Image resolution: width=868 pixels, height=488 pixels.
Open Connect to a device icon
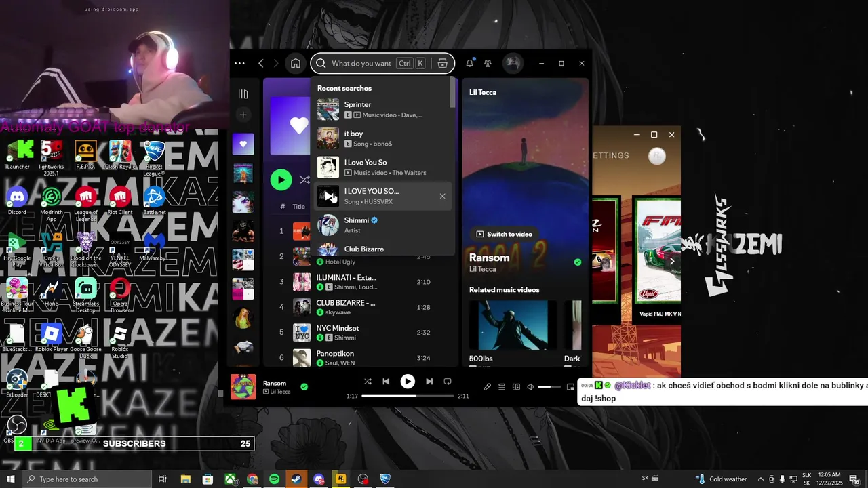[516, 387]
